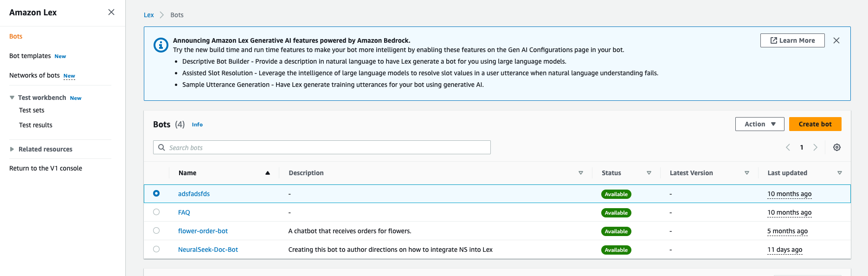868x276 pixels.
Task: Open the Lex breadcrumb link
Action: [x=148, y=15]
